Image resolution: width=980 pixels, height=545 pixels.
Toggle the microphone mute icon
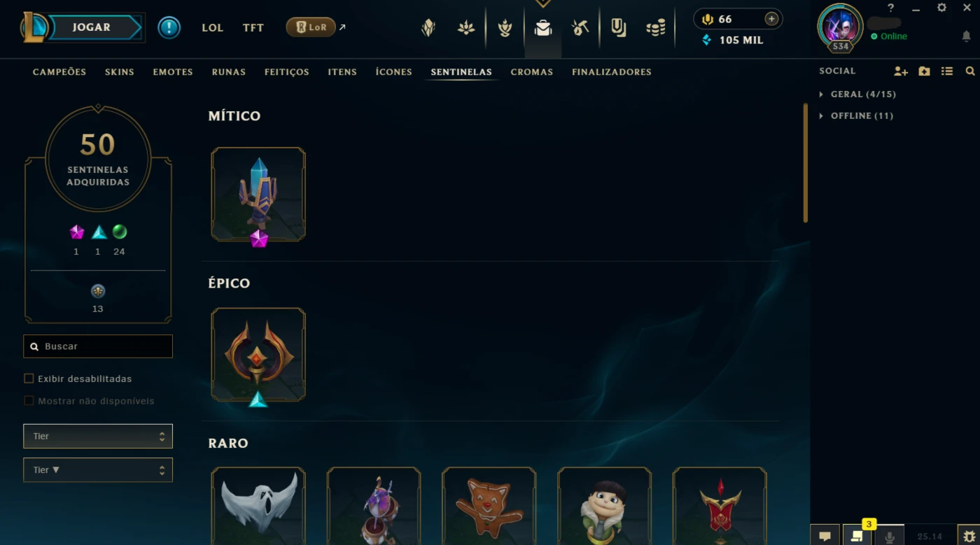tap(890, 536)
